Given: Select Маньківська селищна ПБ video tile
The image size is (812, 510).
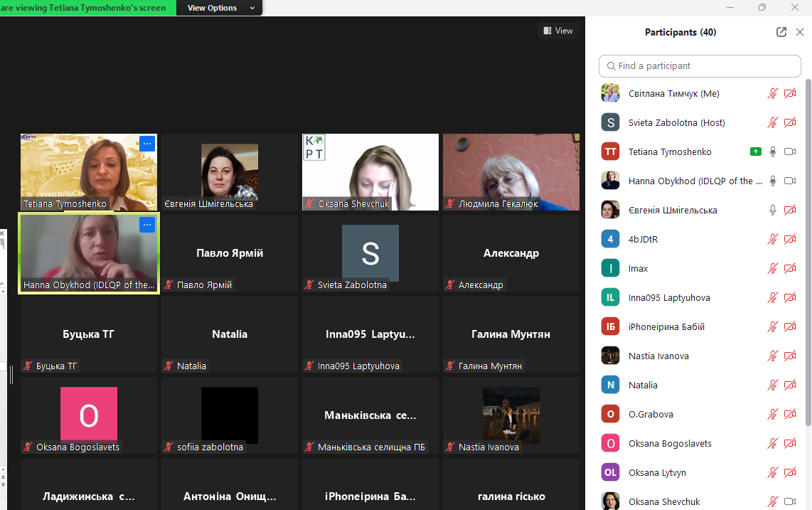Looking at the screenshot, I should [370, 415].
